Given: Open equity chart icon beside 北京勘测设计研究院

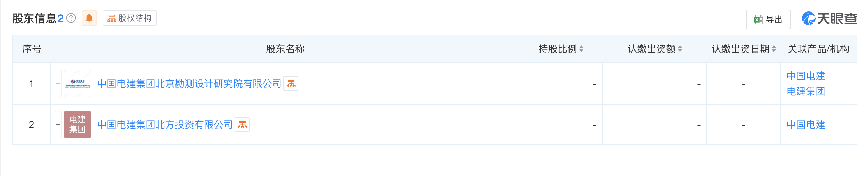Looking at the screenshot, I should [x=291, y=84].
